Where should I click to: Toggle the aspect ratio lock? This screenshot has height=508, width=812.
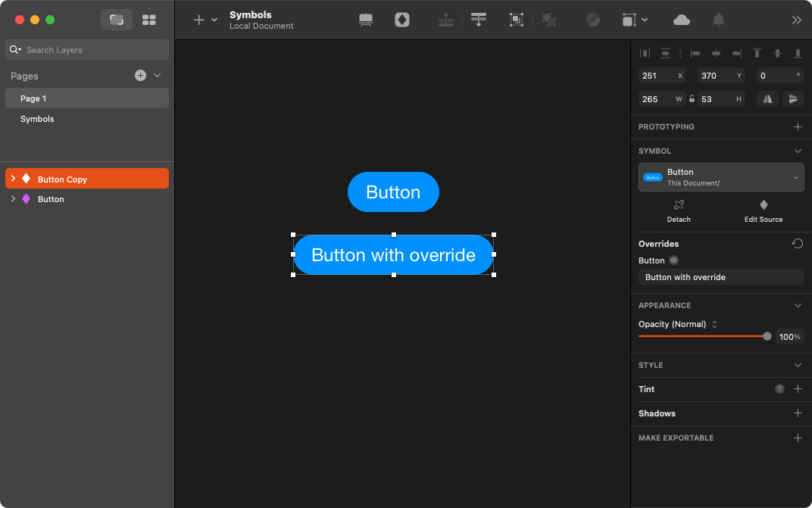pos(692,98)
